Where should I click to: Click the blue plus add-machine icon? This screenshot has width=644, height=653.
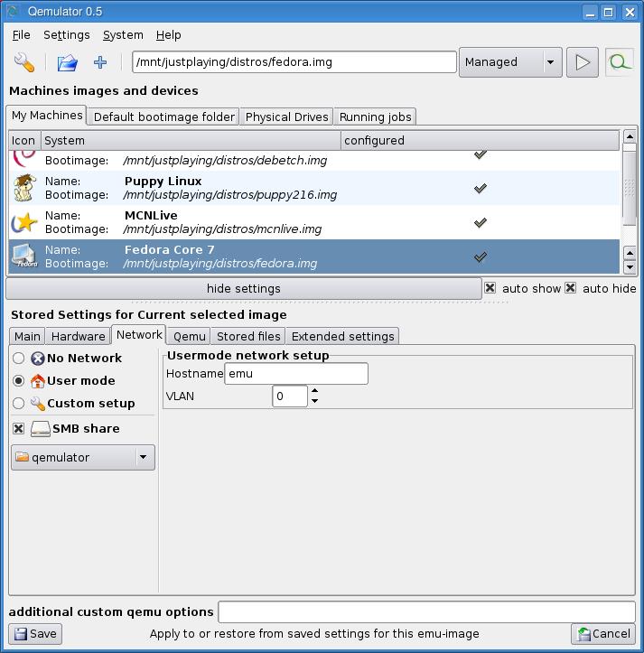click(100, 62)
